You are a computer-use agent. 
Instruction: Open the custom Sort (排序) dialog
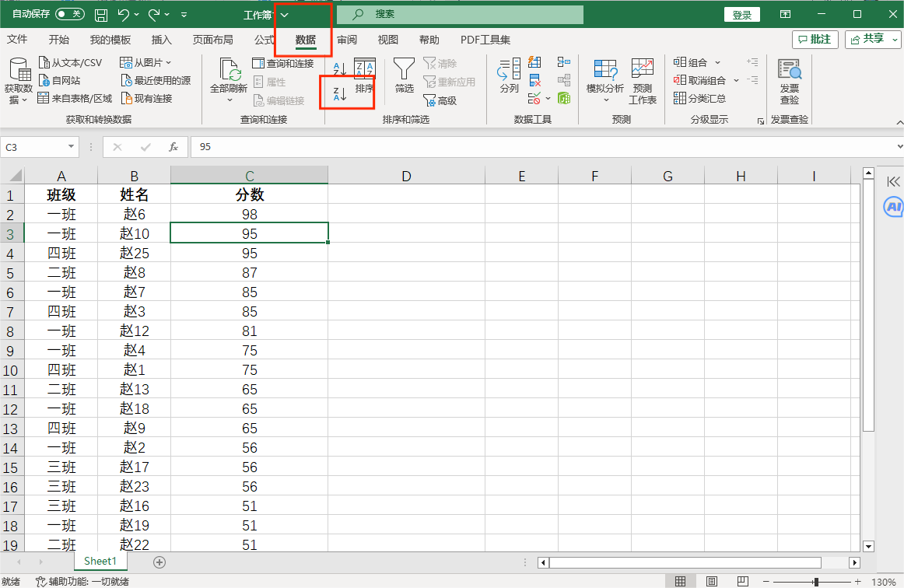tap(364, 76)
